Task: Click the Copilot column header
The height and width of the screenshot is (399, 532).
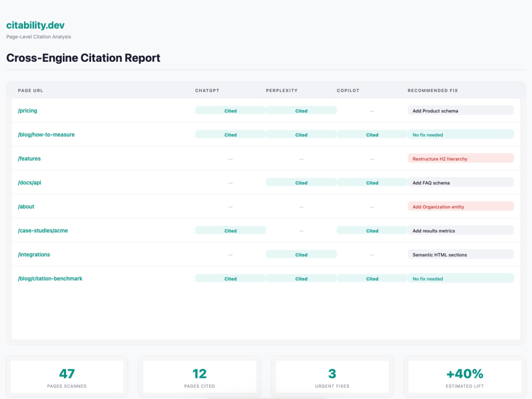Action: 348,90
